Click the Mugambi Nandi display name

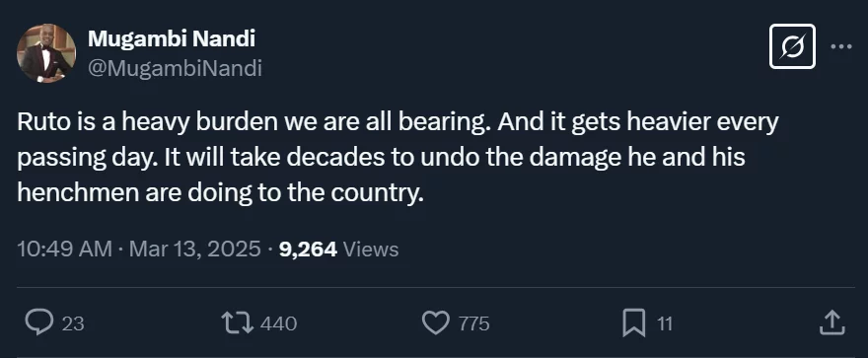172,38
